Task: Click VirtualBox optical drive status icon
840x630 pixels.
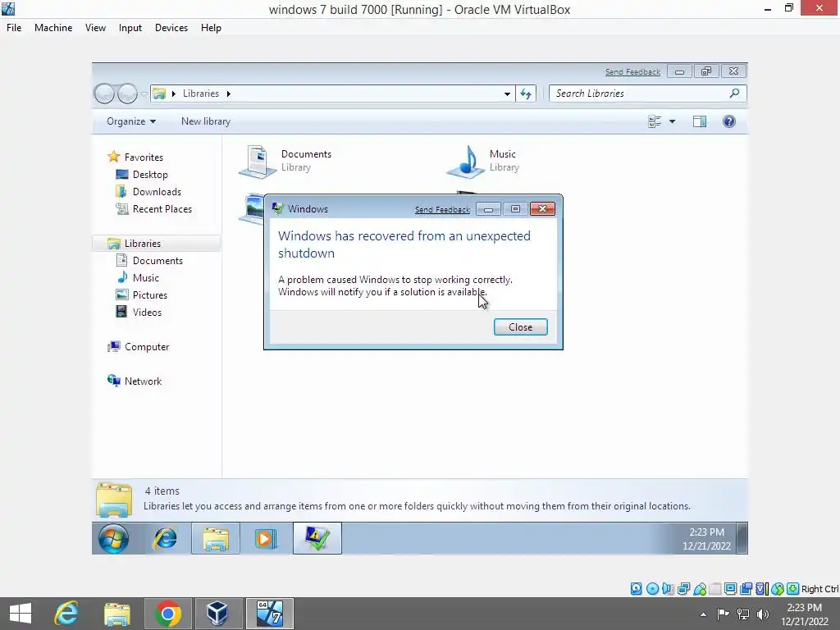Action: click(652, 589)
